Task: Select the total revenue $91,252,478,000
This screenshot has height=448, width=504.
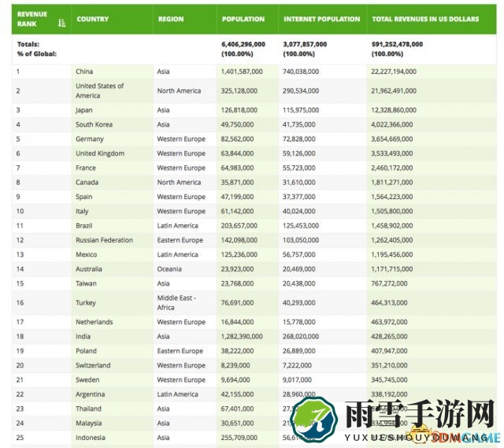Action: coord(397,44)
